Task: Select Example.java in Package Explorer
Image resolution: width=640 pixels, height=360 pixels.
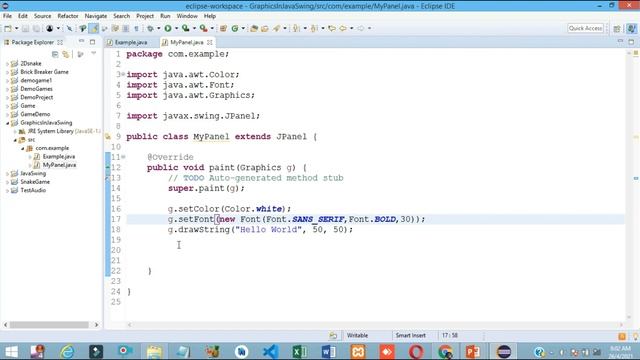Action: [x=58, y=157]
